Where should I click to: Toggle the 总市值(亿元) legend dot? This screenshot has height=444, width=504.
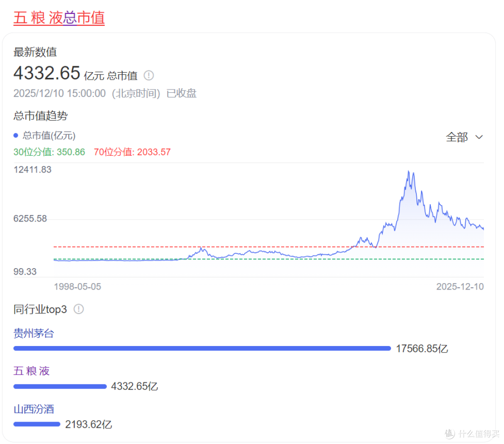16,136
